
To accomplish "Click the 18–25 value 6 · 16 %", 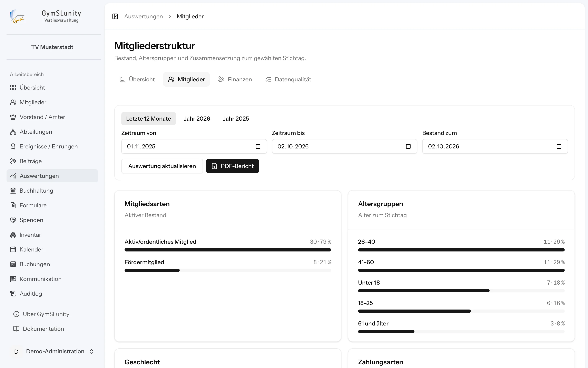I will pos(556,303).
